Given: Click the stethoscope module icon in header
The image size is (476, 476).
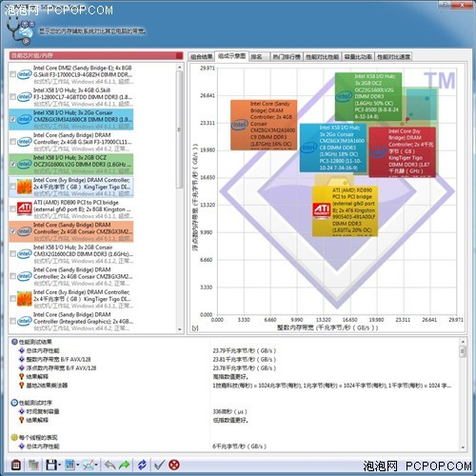Looking at the screenshot, I should point(20,31).
